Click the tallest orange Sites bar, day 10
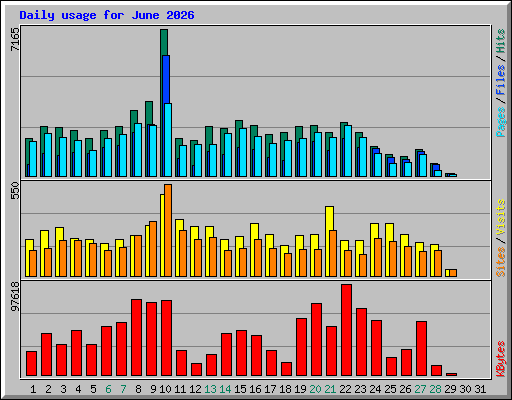 coord(168,230)
